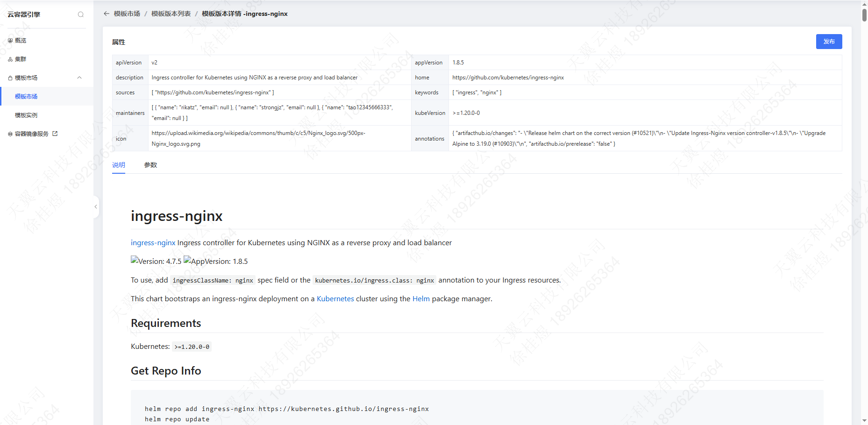Click the 属性 section heading
Screen dimensions: 868x425
(x=119, y=42)
